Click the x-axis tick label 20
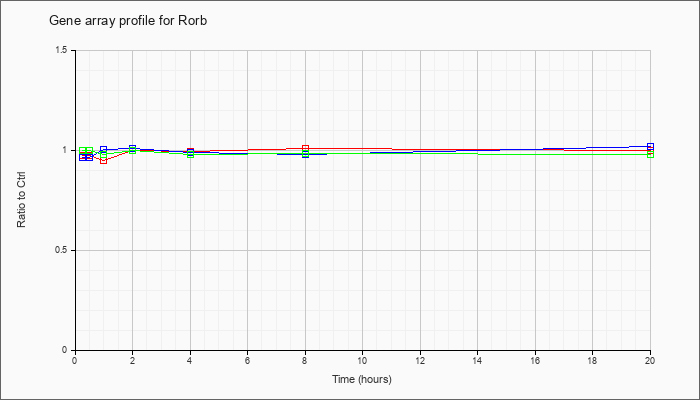 (650, 359)
